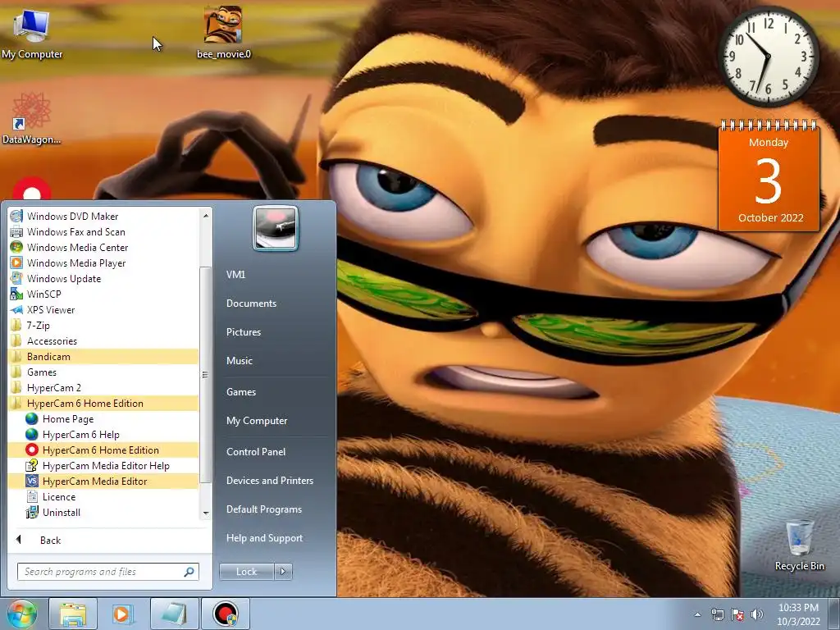Open Windows Media Player taskbar icon
840x630 pixels.
(x=122, y=614)
